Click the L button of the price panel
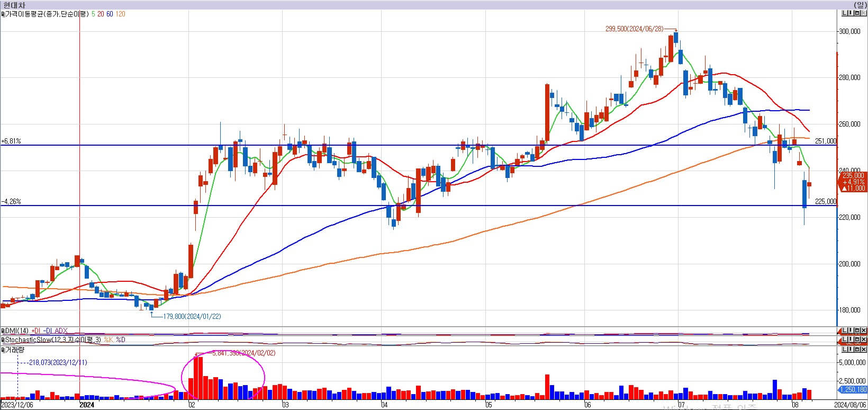Image resolution: width=868 pixels, height=410 pixels. coord(845,13)
